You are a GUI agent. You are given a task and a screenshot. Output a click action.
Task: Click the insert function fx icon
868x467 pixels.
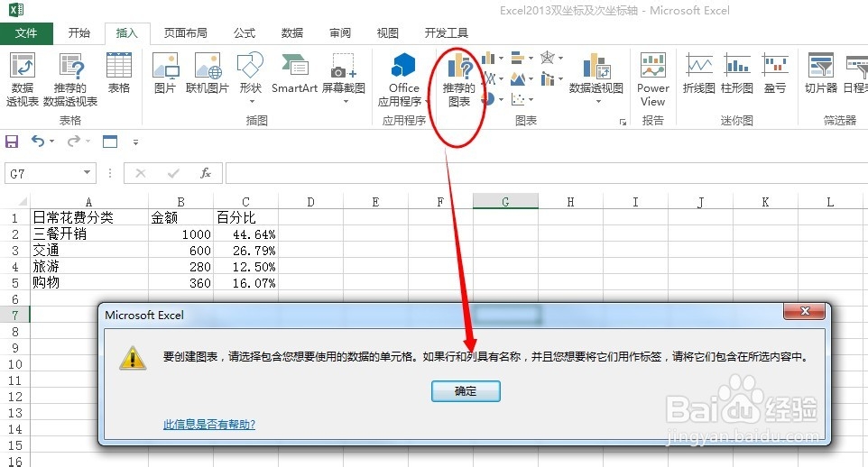click(x=206, y=173)
